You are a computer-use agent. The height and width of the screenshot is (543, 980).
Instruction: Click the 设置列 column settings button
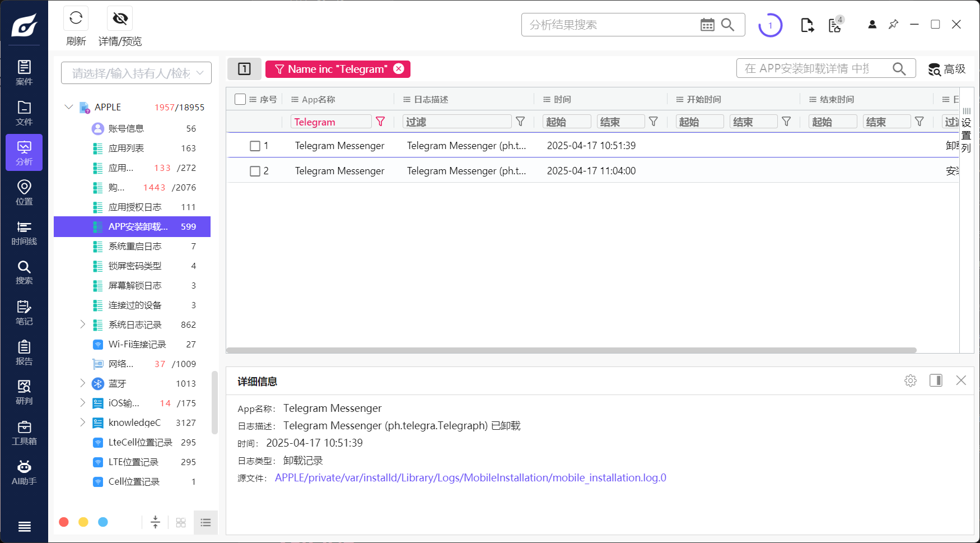(x=967, y=130)
